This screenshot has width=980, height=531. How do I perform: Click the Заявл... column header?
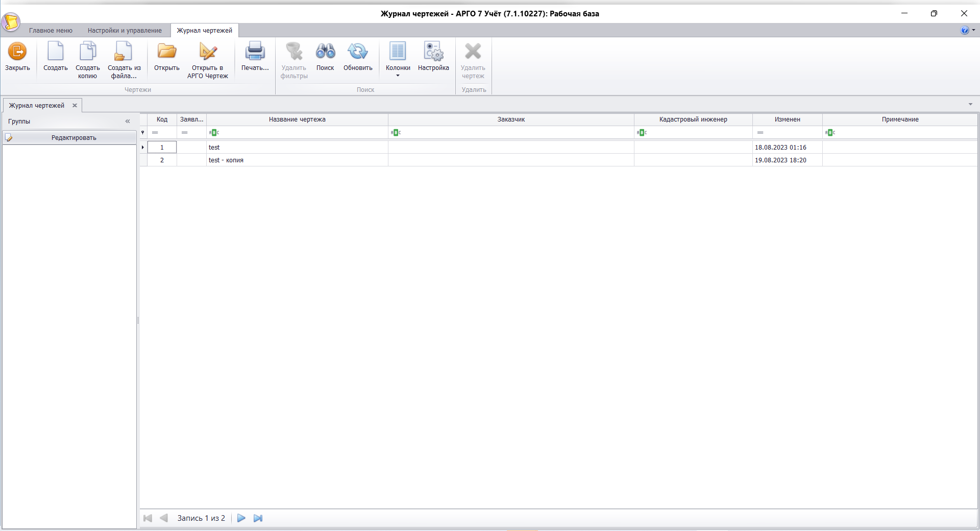pyautogui.click(x=191, y=119)
